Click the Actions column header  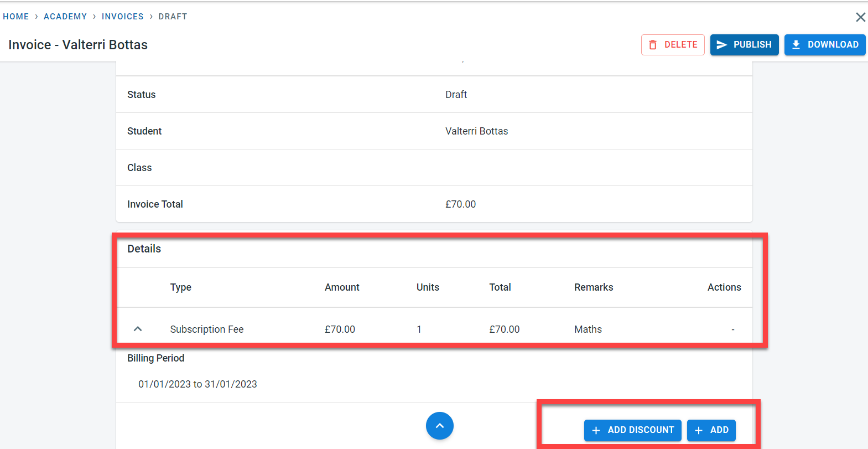pyautogui.click(x=724, y=287)
